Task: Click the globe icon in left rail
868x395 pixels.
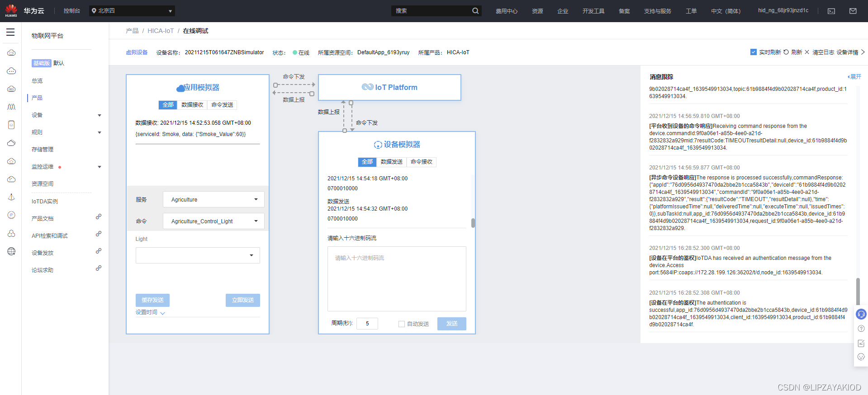Action: [11, 251]
